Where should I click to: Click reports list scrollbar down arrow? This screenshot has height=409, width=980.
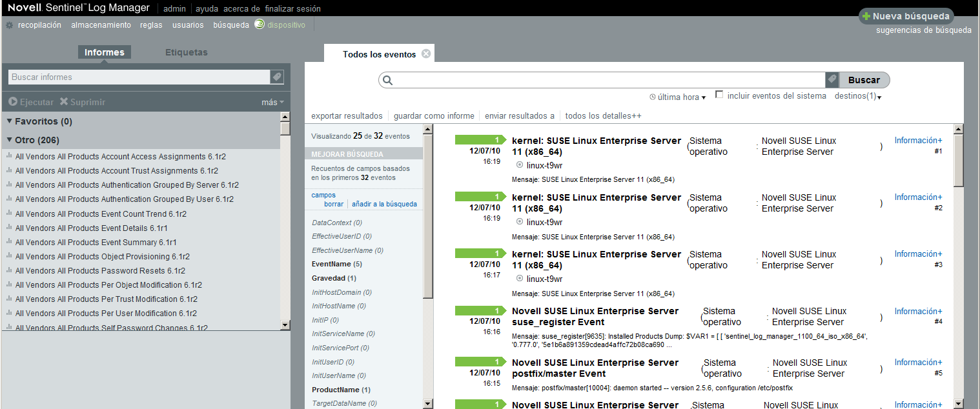click(x=285, y=324)
